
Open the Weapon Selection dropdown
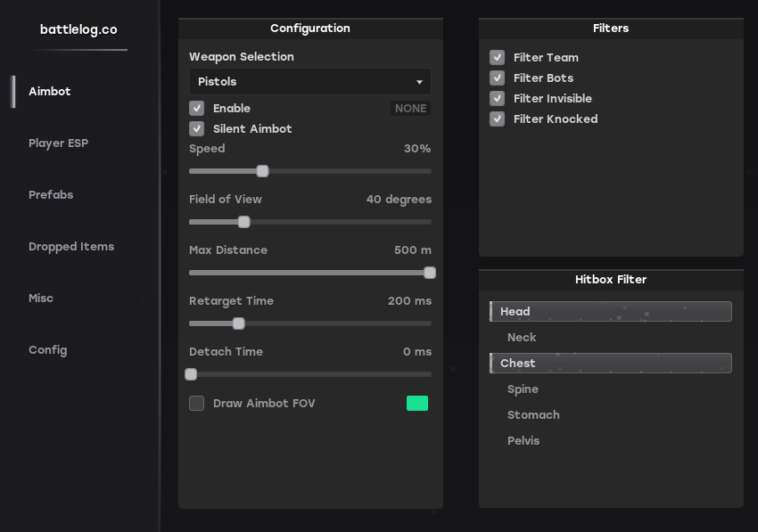pos(309,81)
